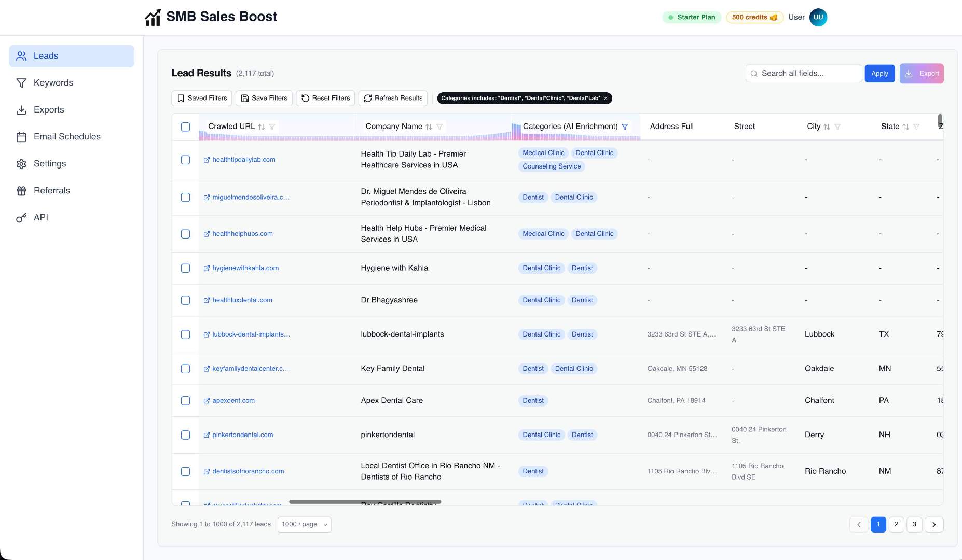962x560 pixels.
Task: Open the Settings gear icon
Action: [21, 163]
